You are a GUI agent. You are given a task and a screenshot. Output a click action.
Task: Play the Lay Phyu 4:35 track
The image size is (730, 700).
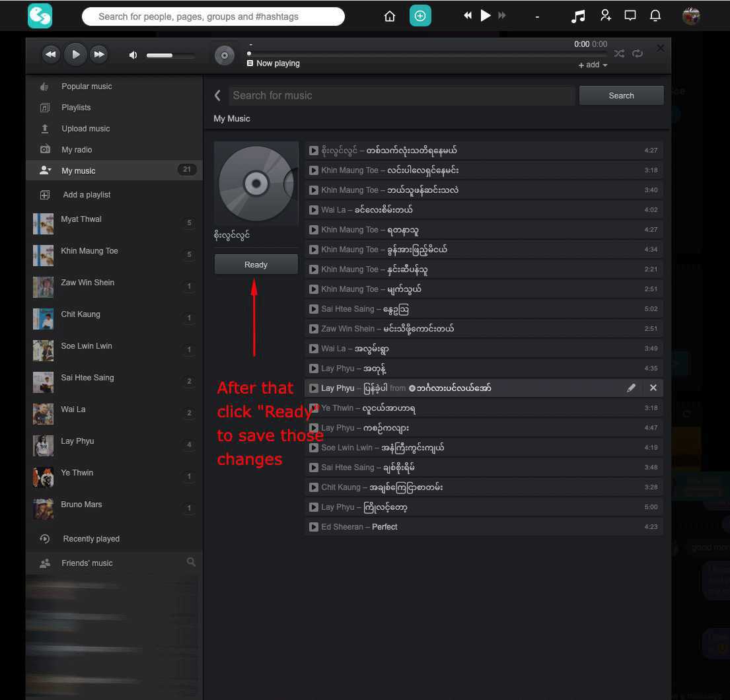pyautogui.click(x=314, y=368)
